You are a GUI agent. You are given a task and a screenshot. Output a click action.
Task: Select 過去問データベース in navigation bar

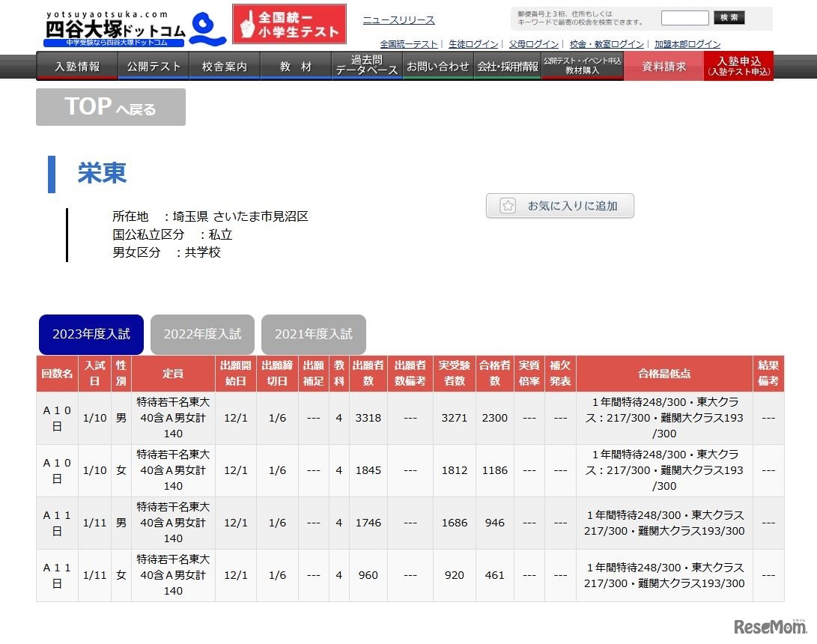pyautogui.click(x=367, y=66)
